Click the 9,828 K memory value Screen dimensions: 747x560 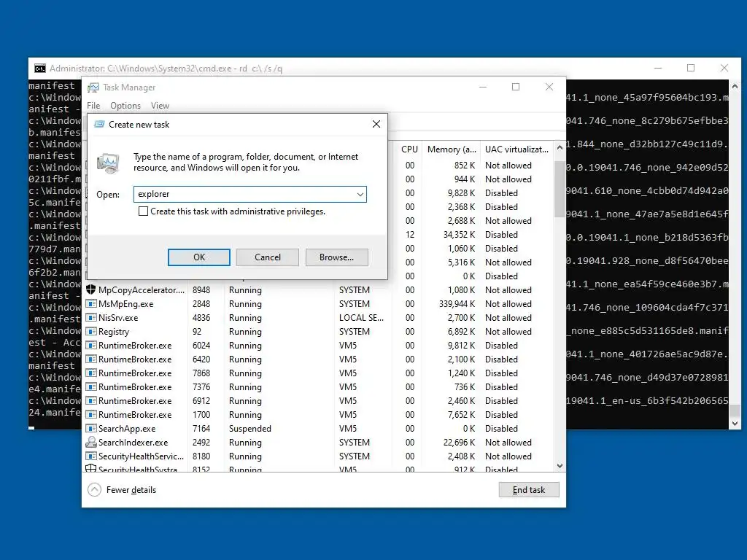[x=461, y=192]
